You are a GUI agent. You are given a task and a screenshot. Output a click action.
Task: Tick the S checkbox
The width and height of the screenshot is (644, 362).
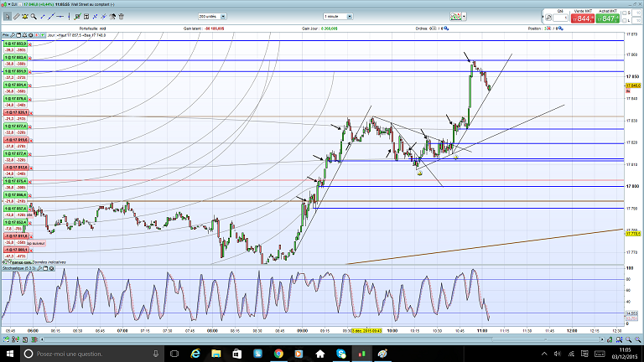[625, 13]
